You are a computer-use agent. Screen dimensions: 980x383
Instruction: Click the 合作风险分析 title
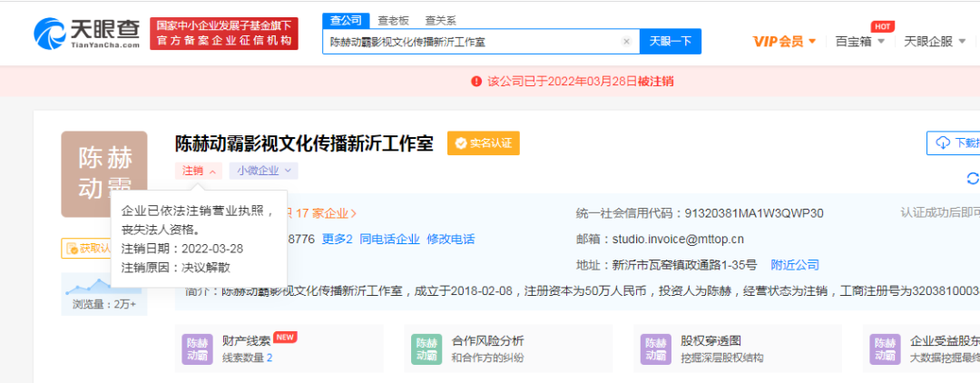click(487, 341)
